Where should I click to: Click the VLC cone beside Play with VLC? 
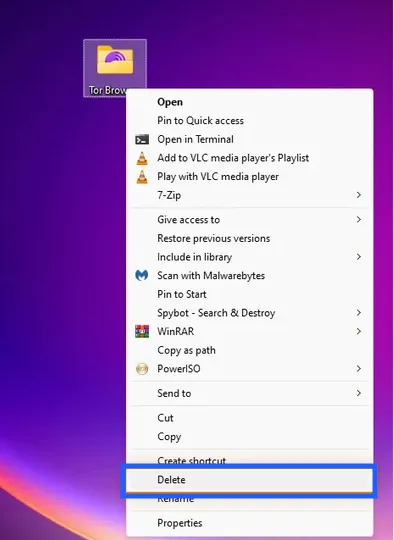(x=142, y=177)
